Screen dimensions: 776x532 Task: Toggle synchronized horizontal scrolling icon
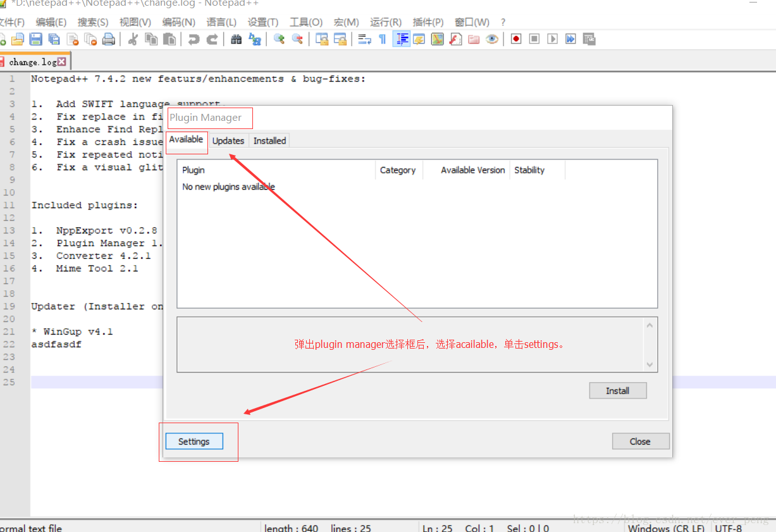click(340, 39)
